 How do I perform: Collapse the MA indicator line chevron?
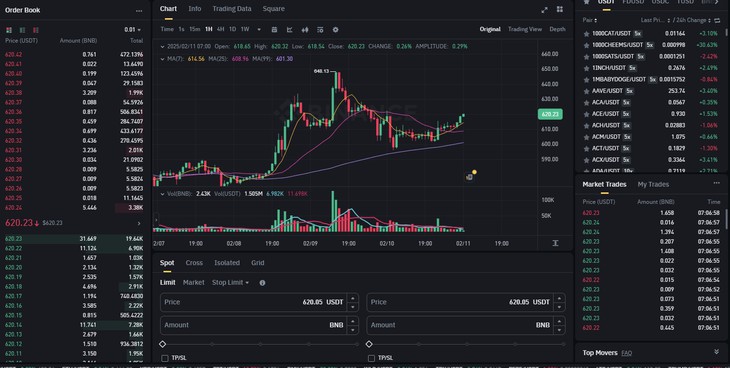162,59
